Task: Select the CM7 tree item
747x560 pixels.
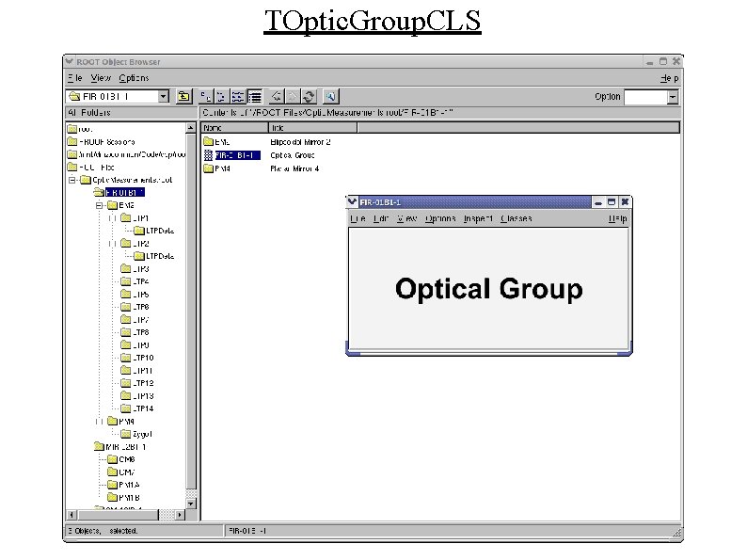Action: (x=127, y=472)
